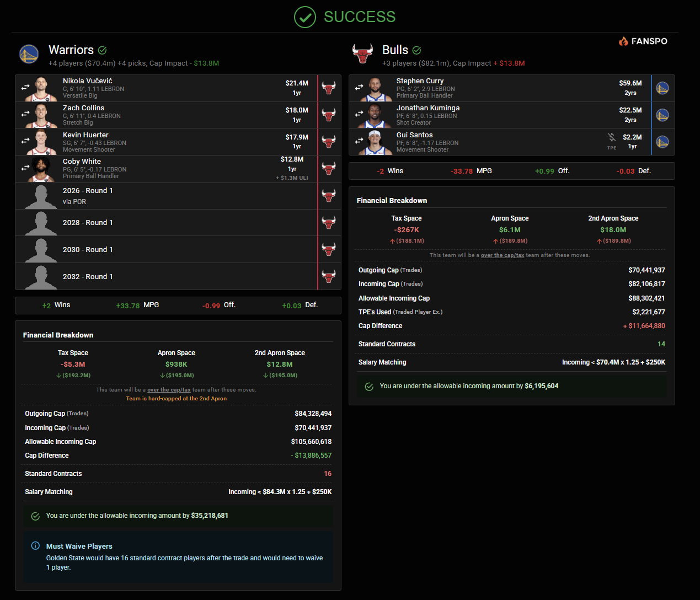Viewport: 700px width, 600px height.
Task: Click swap arrows icon on Stephen Curry row
Action: pos(359,87)
